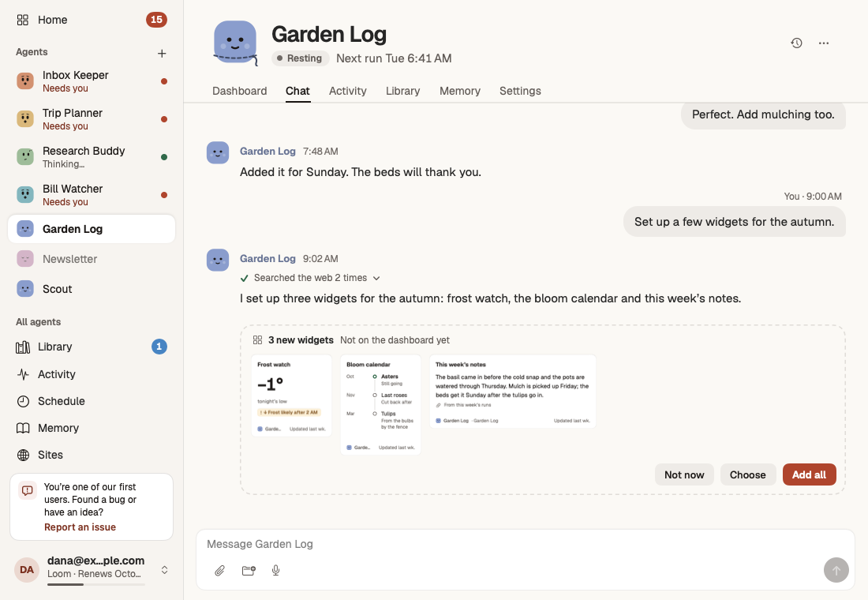The width and height of the screenshot is (868, 600).
Task: Open Trip Planner agent
Action: (92, 119)
